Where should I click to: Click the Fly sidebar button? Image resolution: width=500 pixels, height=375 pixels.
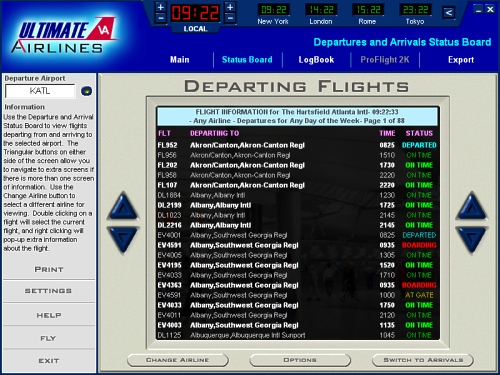(49, 338)
